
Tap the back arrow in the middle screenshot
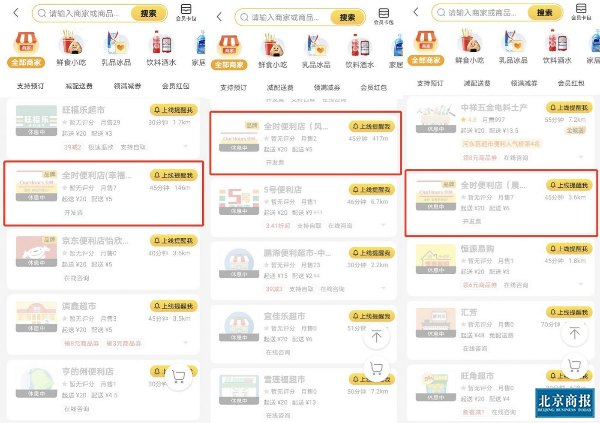pos(219,16)
